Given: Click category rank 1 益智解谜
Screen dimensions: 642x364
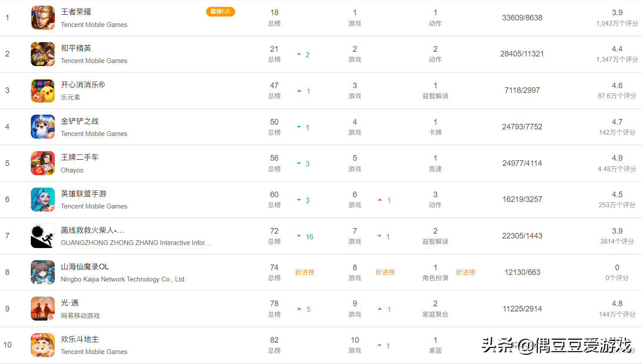Looking at the screenshot, I should click(435, 90).
